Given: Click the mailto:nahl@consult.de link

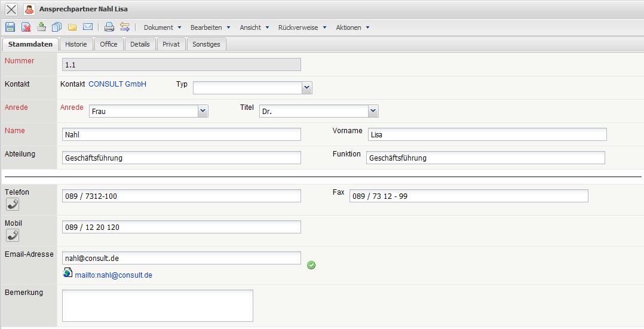Looking at the screenshot, I should (113, 275).
